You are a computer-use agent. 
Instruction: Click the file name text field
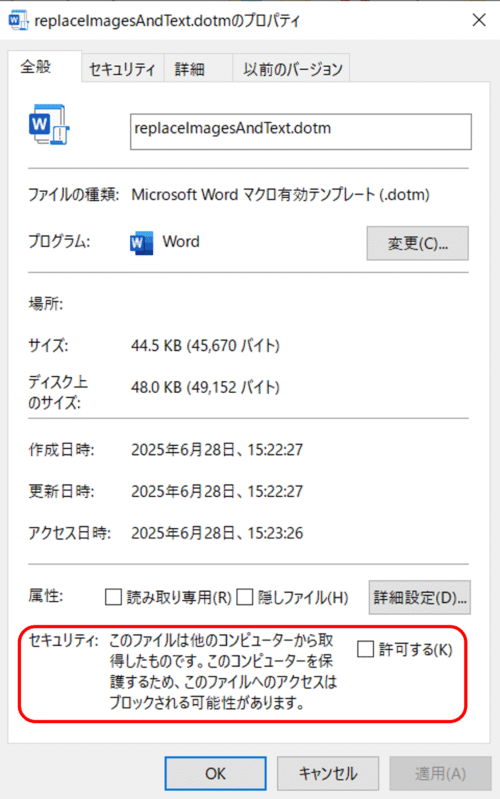point(301,131)
